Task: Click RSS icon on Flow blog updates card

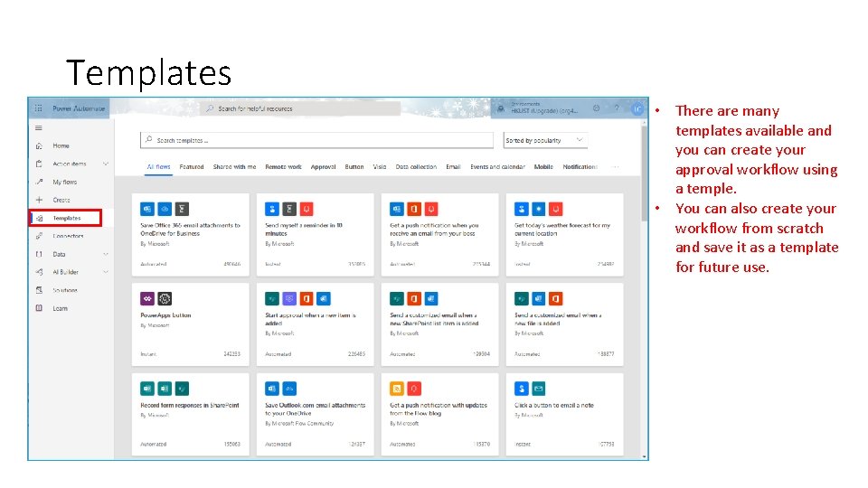Action: pos(397,389)
